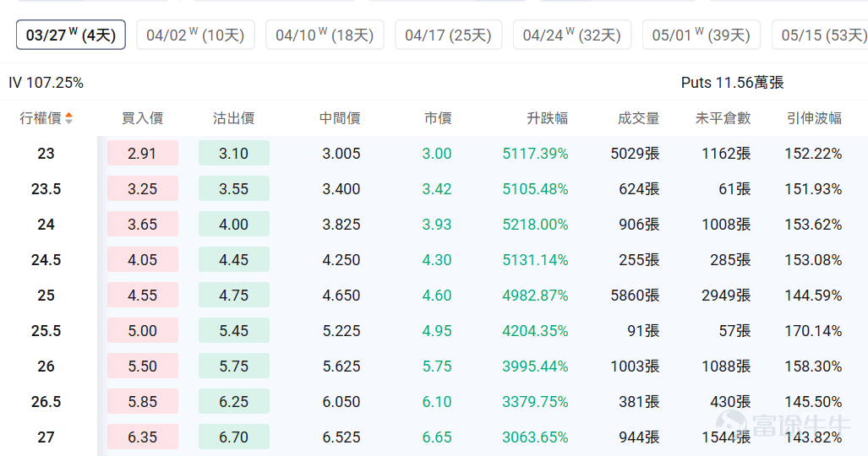The height and width of the screenshot is (456, 868).
Task: Click the 未平倉數 column header
Action: coord(723,118)
